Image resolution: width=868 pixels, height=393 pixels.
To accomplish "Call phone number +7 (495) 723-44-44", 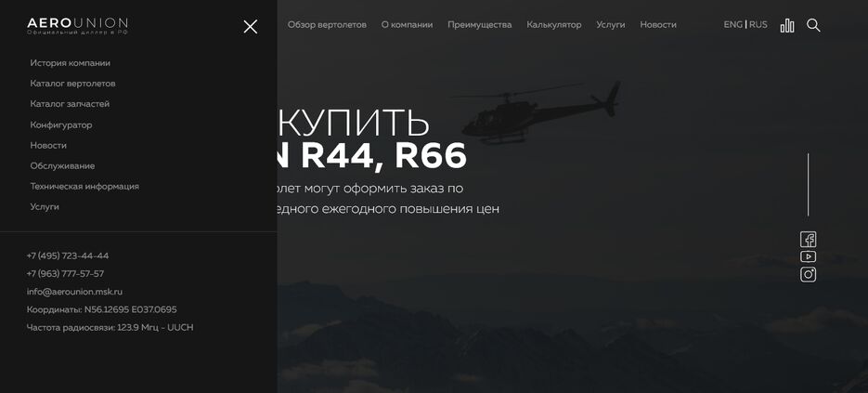I will point(68,256).
